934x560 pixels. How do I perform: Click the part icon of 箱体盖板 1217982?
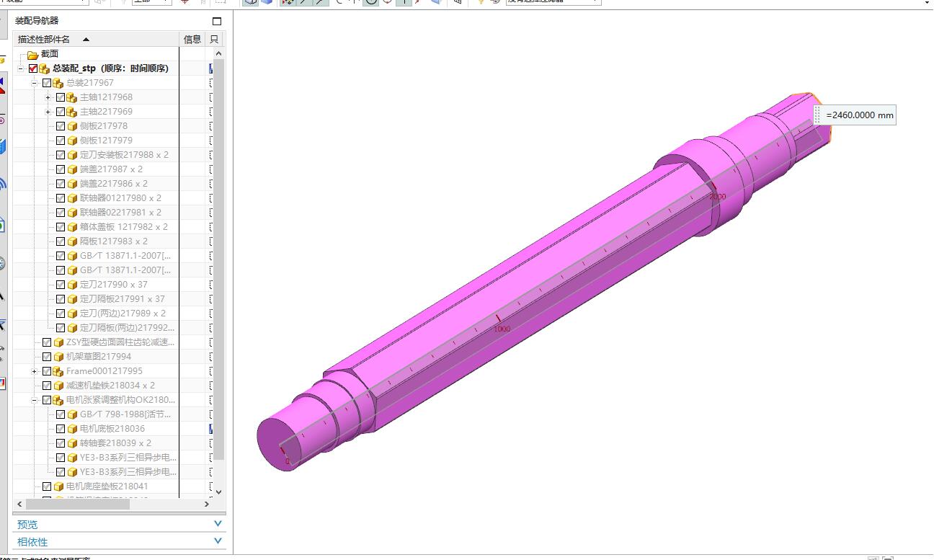[x=72, y=227]
